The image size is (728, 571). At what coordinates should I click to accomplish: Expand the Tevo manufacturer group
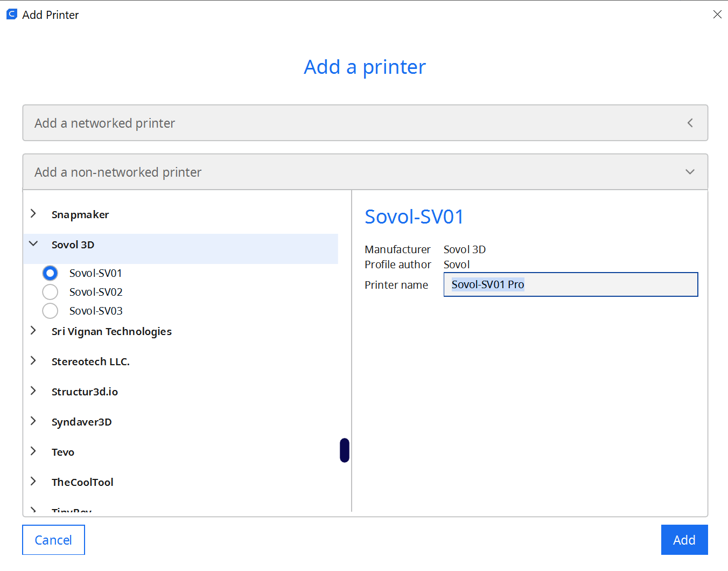point(33,451)
